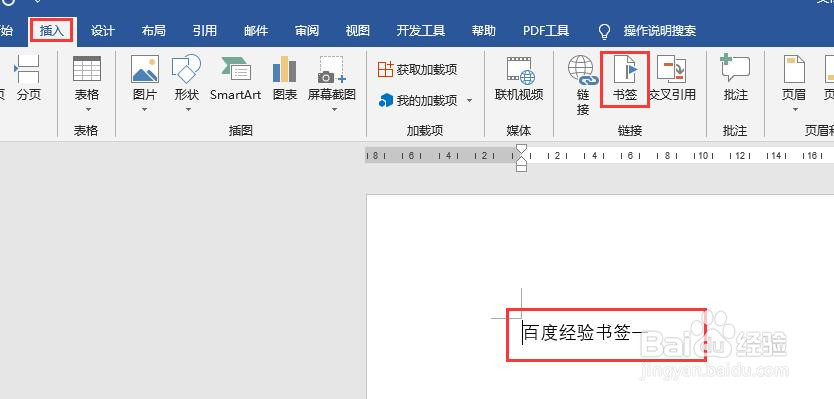Open the Developer (开发工具) tab
Screen dimensions: 834x399
420,31
